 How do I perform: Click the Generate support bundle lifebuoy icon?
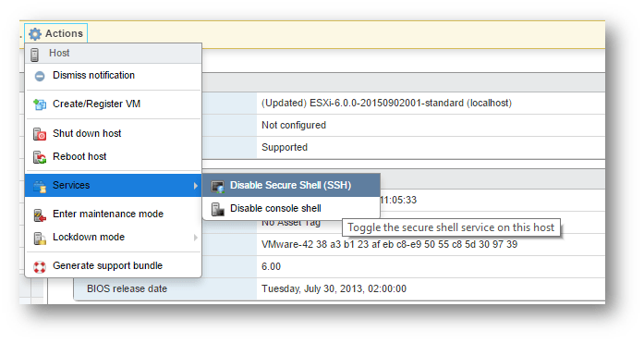point(40,266)
